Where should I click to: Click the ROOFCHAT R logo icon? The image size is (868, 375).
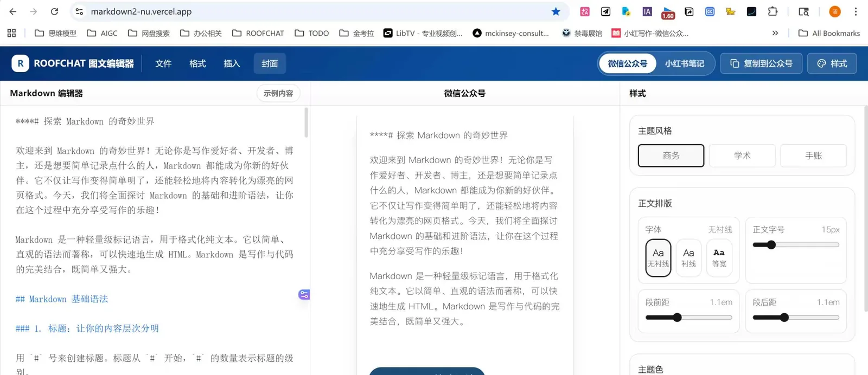[x=20, y=63]
